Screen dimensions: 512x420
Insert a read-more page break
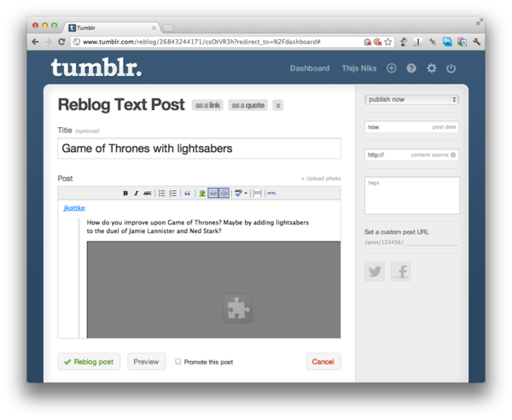(258, 193)
